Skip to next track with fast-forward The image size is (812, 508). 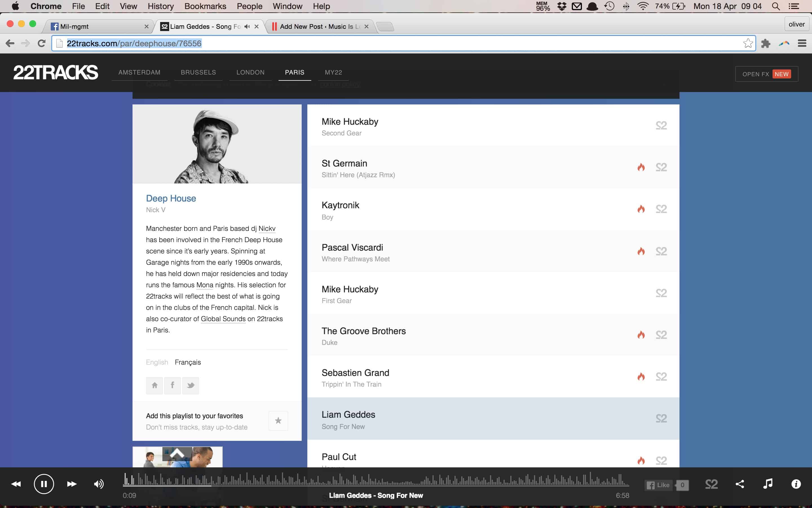[x=72, y=484]
